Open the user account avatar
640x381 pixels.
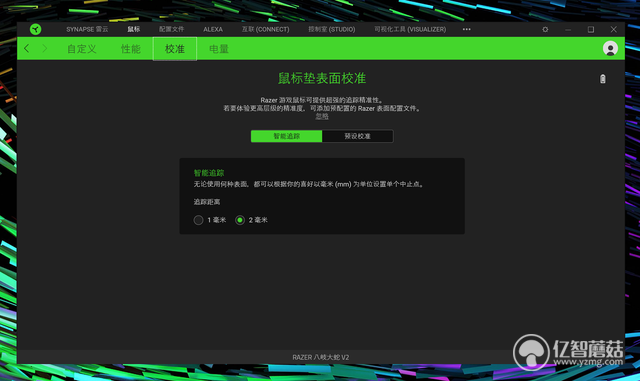click(x=610, y=49)
